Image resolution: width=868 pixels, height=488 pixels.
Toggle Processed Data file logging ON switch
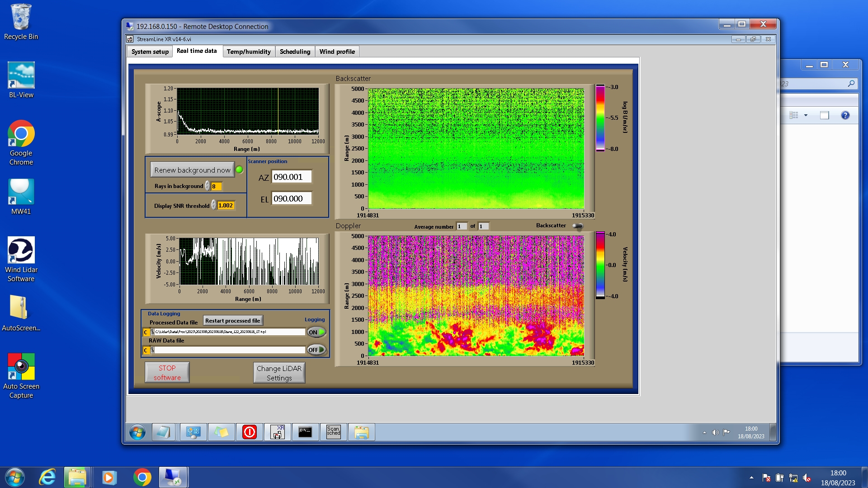point(316,332)
